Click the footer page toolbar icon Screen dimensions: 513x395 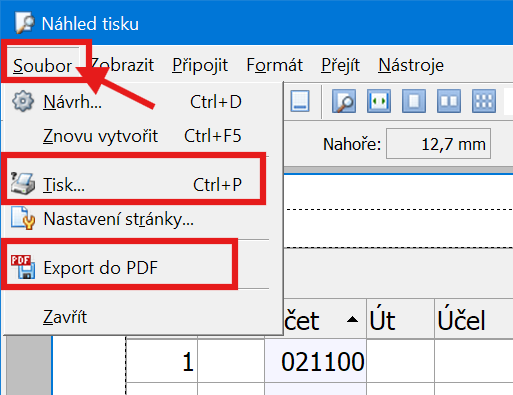pos(300,101)
